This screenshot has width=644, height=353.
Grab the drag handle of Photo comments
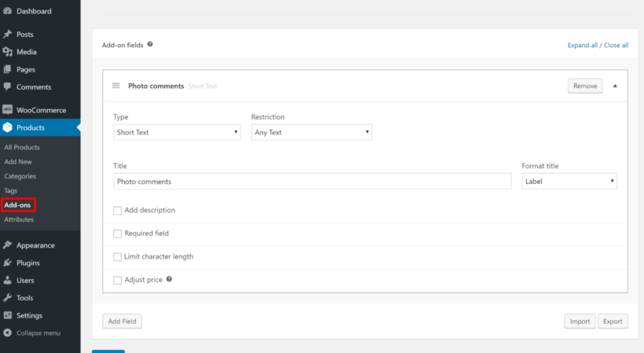[x=115, y=86]
